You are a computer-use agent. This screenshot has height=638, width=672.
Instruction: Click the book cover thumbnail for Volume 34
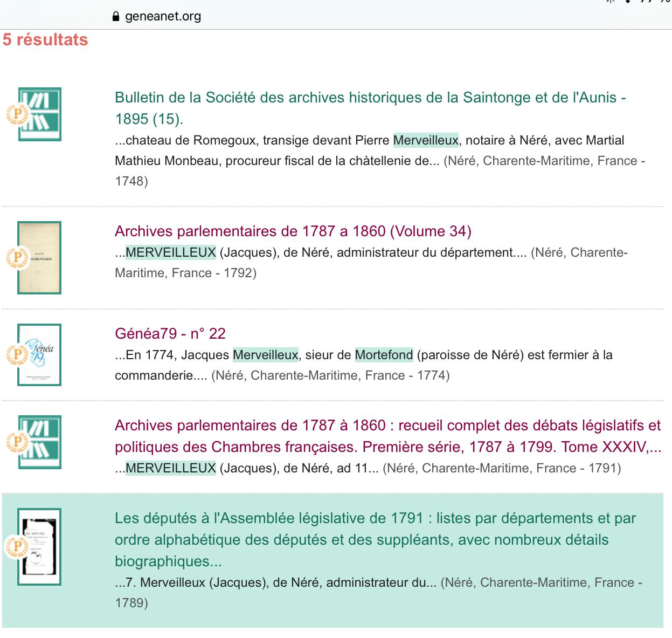tap(39, 258)
